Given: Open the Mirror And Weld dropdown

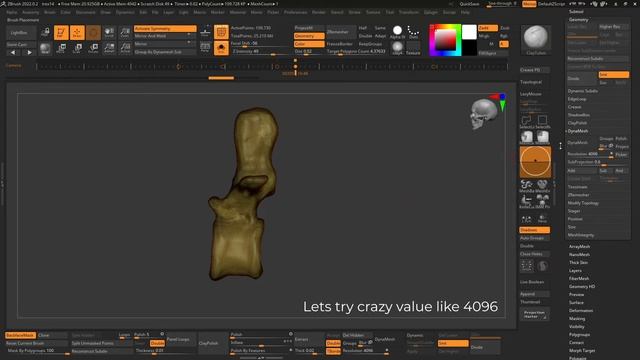Looking at the screenshot, I should pyautogui.click(x=165, y=36).
